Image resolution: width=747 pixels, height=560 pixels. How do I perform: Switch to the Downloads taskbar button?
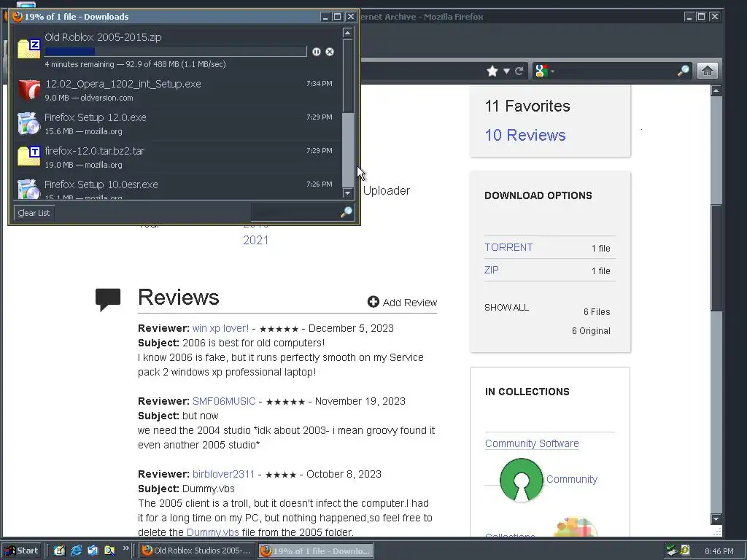(x=316, y=551)
